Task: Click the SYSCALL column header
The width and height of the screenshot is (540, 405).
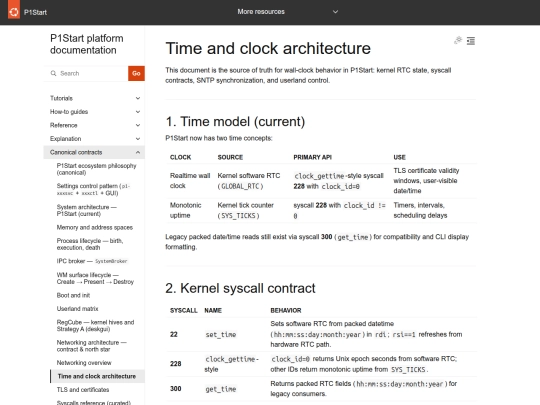Action: (x=184, y=311)
